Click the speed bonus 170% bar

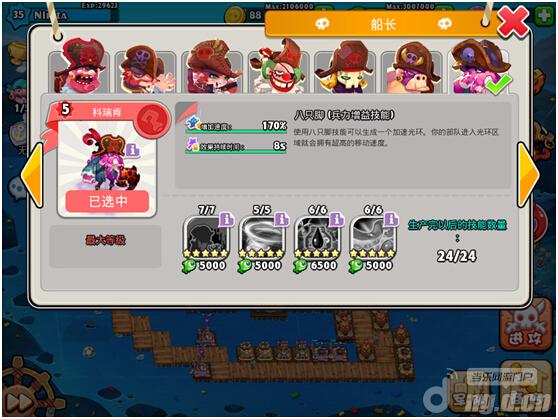click(236, 126)
